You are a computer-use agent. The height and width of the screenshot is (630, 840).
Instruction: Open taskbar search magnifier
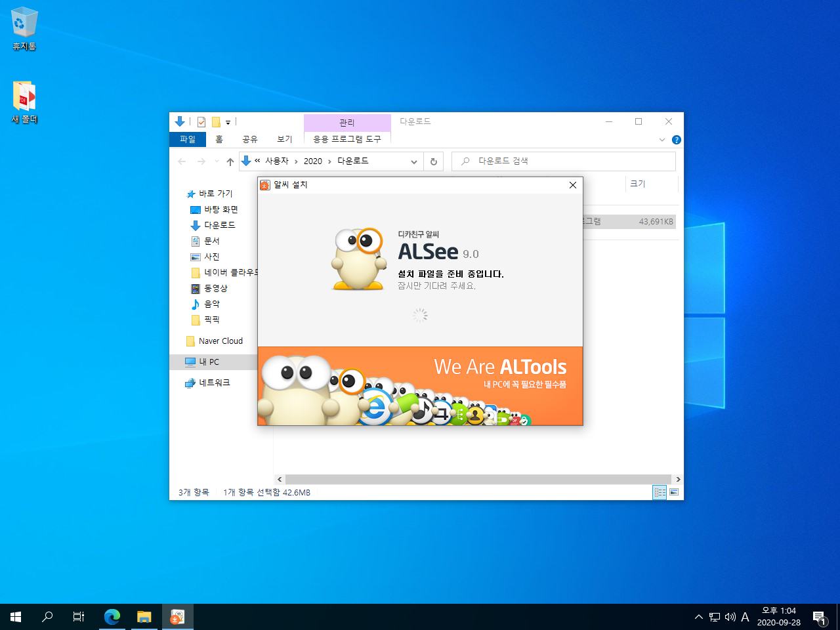click(x=47, y=617)
